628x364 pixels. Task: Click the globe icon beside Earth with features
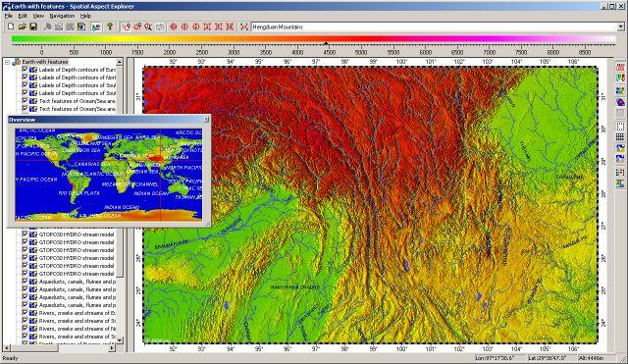coord(17,62)
